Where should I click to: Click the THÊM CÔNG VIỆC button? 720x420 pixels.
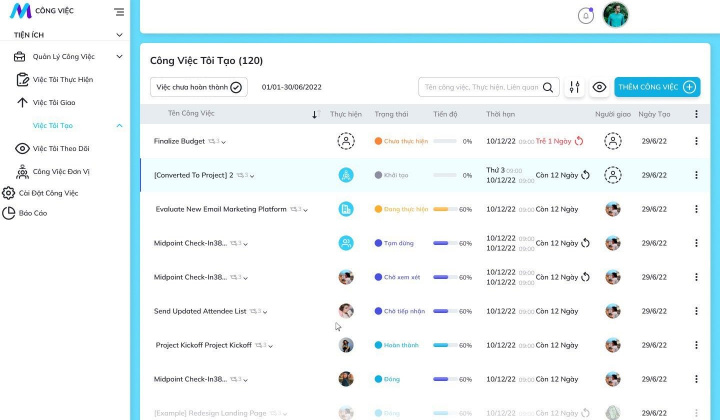657,87
